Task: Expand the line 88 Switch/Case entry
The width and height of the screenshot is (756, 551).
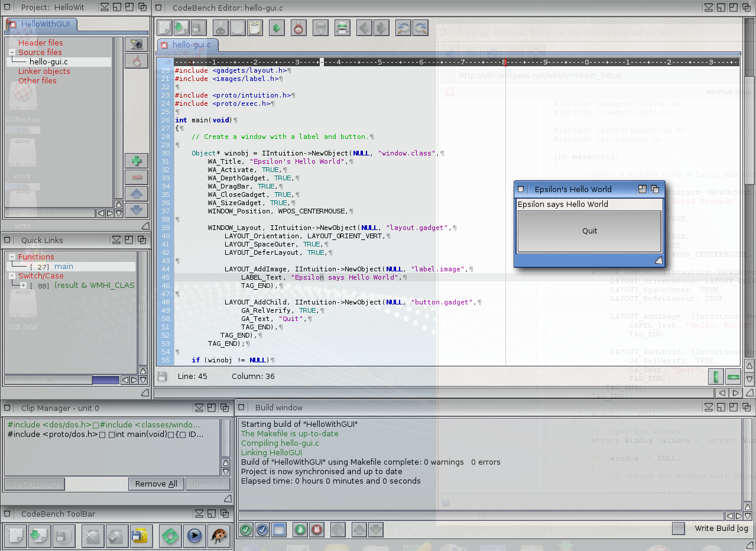Action: click(23, 286)
